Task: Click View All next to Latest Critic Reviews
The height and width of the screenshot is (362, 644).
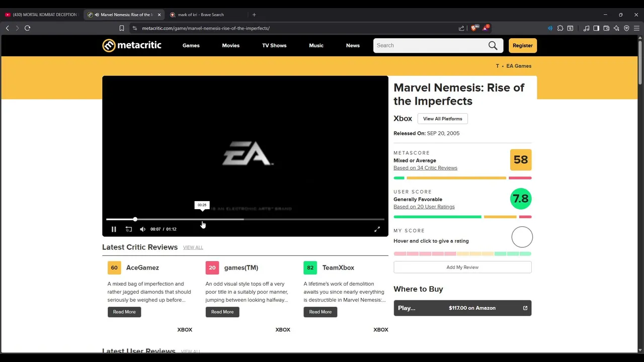Action: (193, 247)
